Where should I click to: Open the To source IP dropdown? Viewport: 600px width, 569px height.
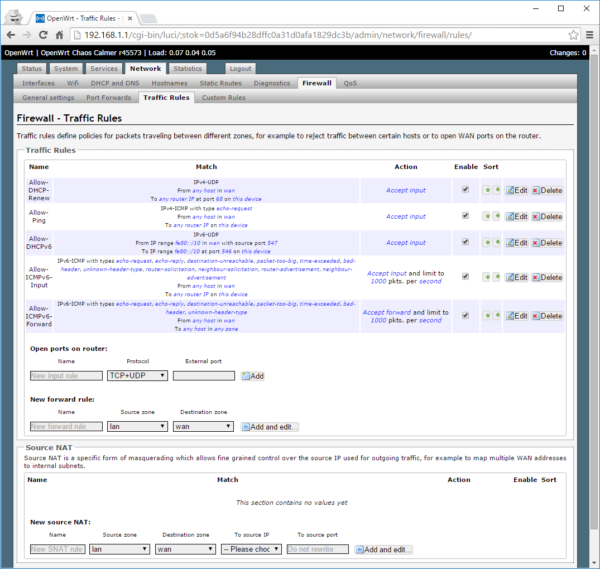coord(251,549)
